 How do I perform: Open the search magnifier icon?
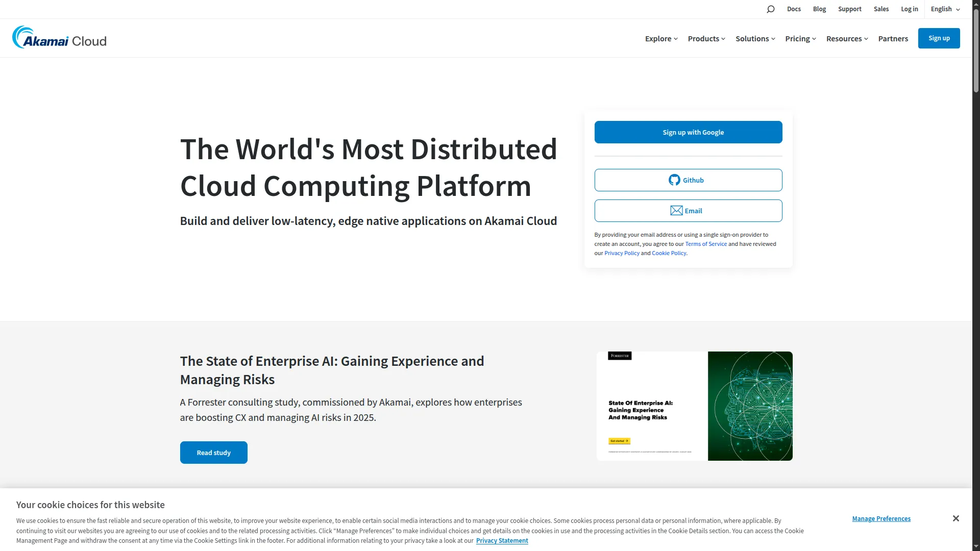[770, 9]
